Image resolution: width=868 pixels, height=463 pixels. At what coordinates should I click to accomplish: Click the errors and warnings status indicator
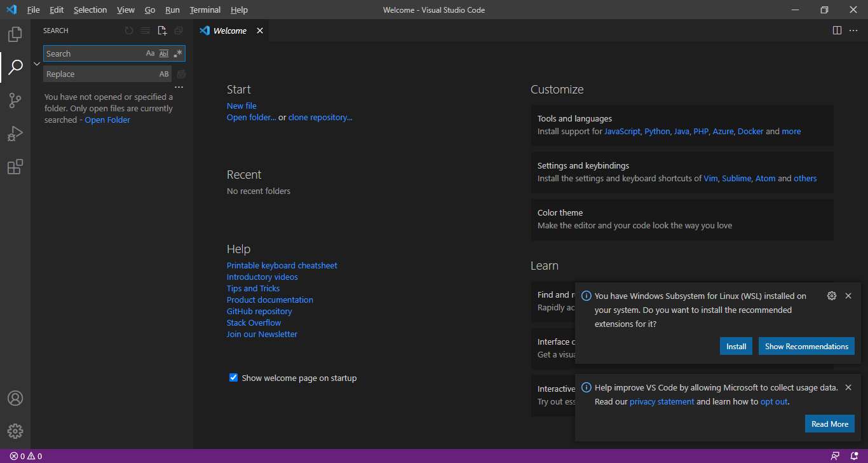[26, 456]
